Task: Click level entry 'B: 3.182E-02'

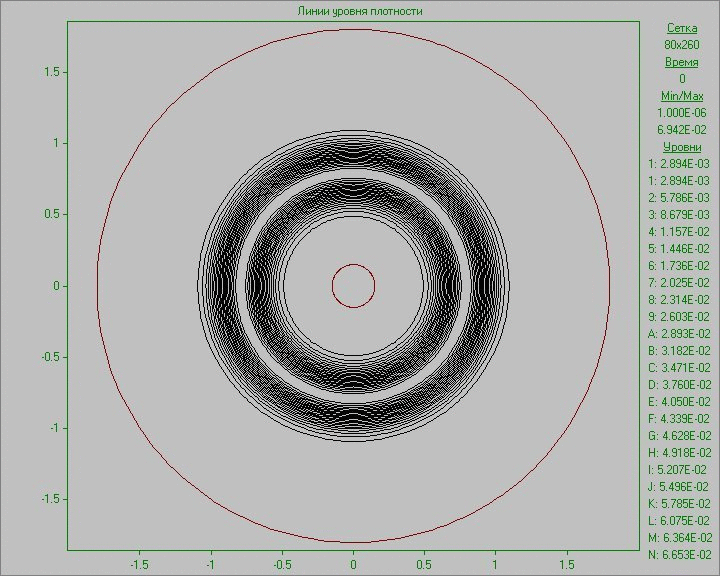Action: 680,351
